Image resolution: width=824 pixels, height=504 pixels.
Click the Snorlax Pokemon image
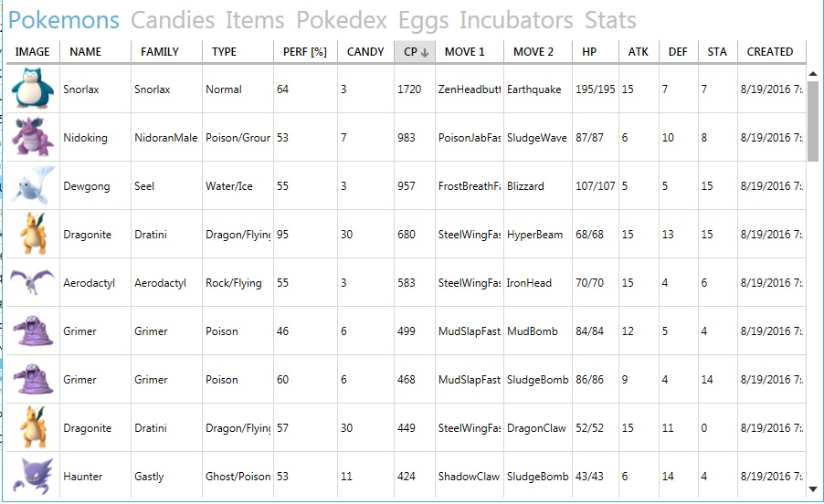tap(33, 89)
